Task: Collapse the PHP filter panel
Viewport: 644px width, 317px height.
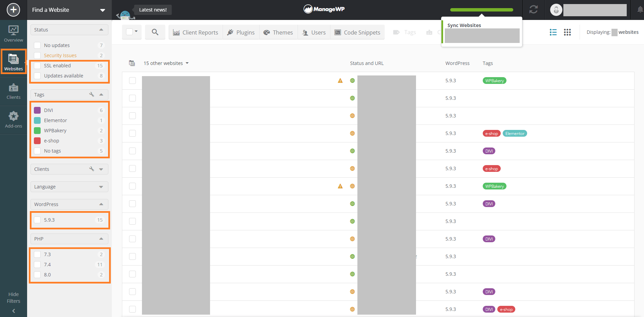Action: coord(101,239)
